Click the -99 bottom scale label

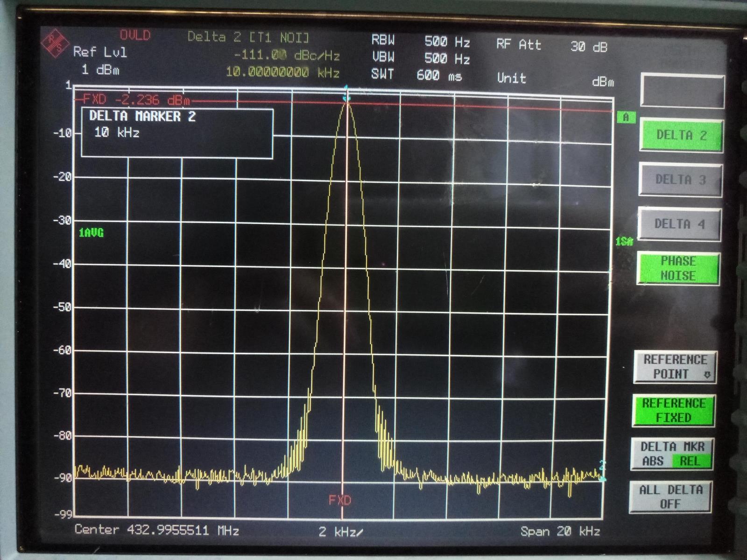(63, 514)
